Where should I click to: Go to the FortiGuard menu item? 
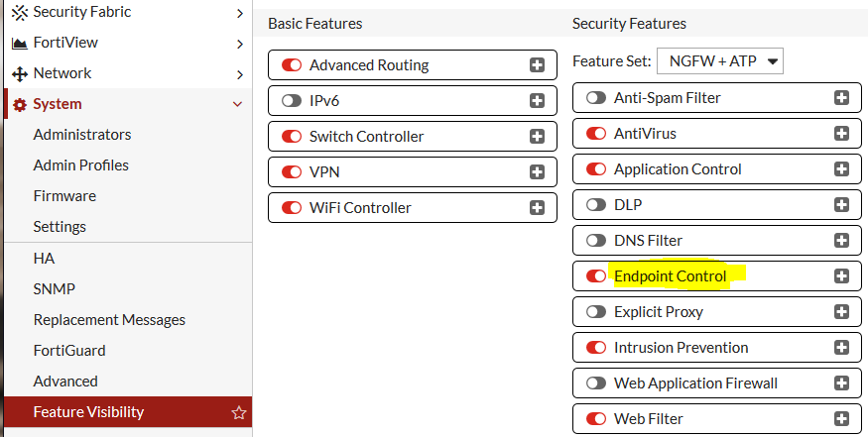pos(69,351)
